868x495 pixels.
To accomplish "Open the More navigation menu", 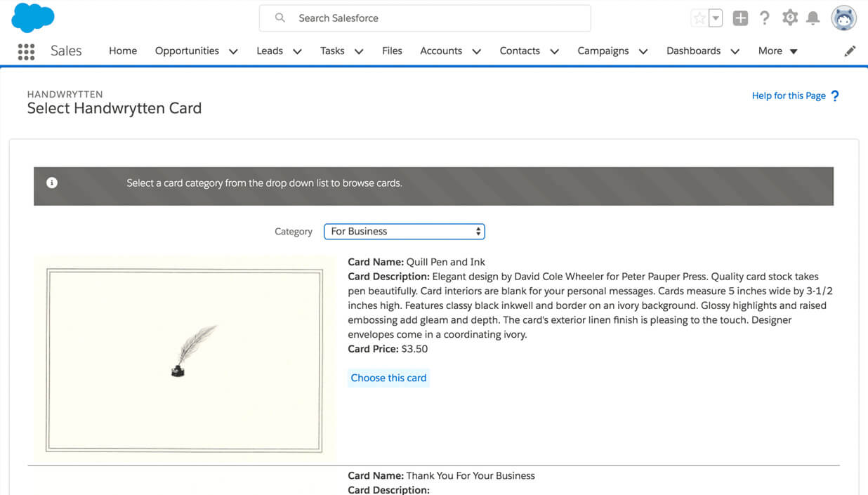I will [777, 51].
